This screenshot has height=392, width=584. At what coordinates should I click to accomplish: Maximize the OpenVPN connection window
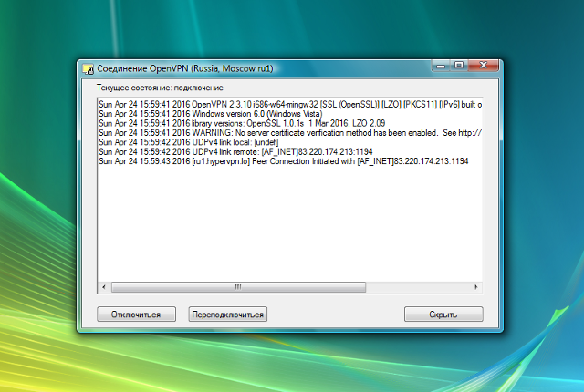tap(459, 66)
